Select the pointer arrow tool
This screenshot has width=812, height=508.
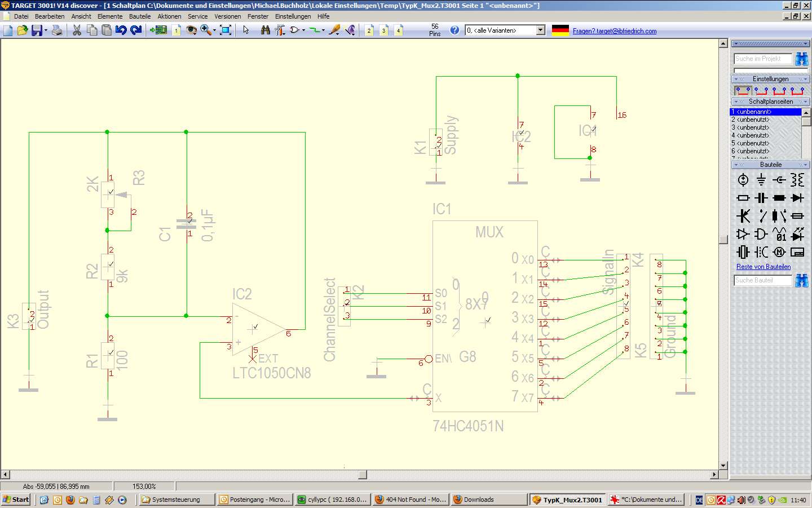pos(246,30)
